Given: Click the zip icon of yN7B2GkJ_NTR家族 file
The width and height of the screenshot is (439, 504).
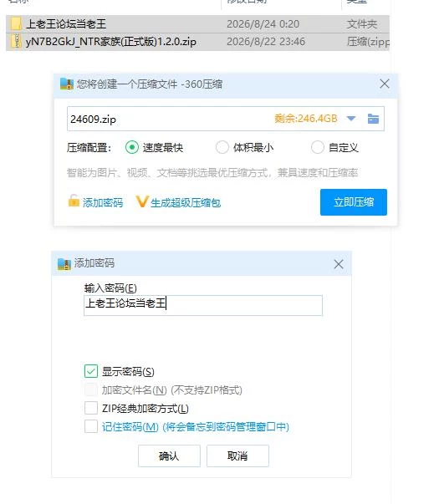Looking at the screenshot, I should pyautogui.click(x=16, y=42).
